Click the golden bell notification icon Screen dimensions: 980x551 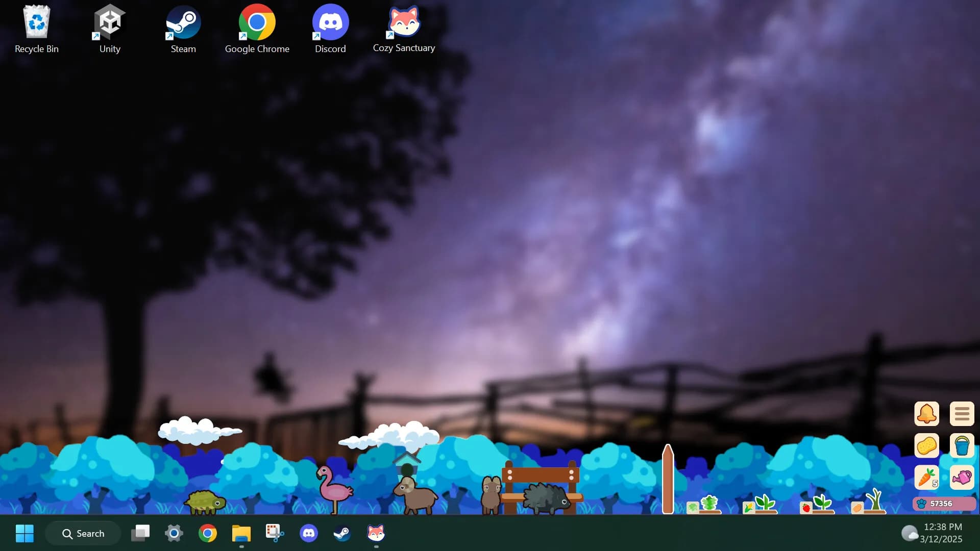[926, 414]
